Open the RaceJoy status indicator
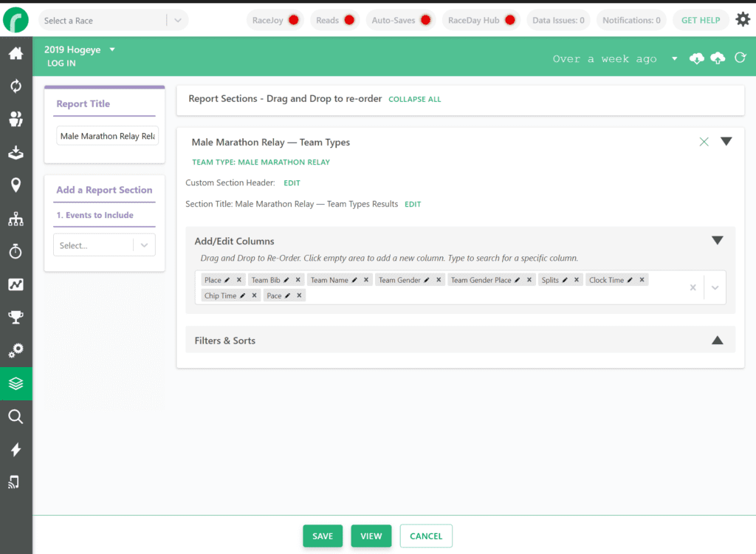 tap(275, 20)
